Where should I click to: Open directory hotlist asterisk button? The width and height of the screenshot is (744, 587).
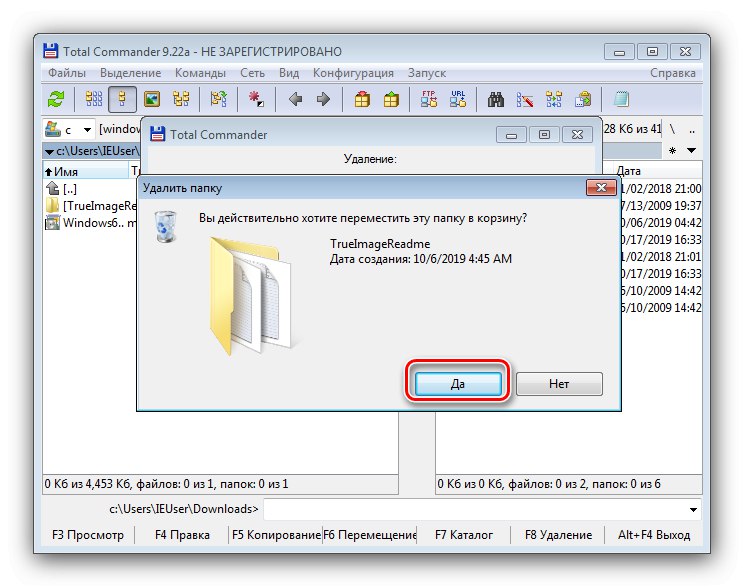[x=672, y=151]
